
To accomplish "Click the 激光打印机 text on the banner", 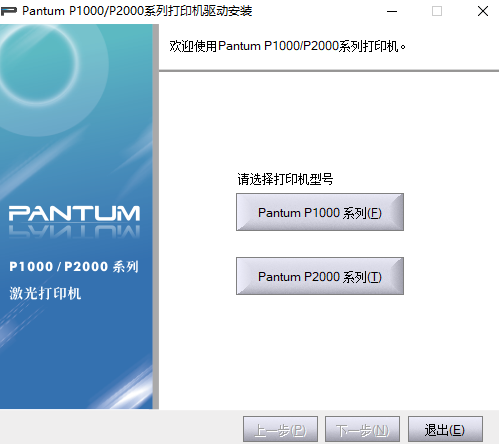I will 45,293.
